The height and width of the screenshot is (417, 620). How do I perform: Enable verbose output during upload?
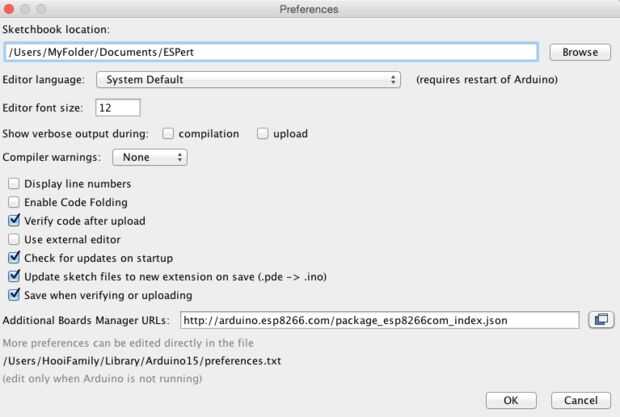(x=263, y=133)
